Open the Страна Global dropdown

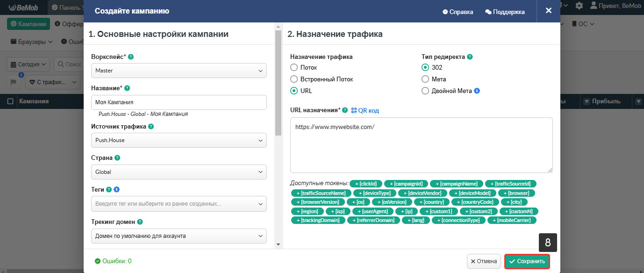(179, 172)
